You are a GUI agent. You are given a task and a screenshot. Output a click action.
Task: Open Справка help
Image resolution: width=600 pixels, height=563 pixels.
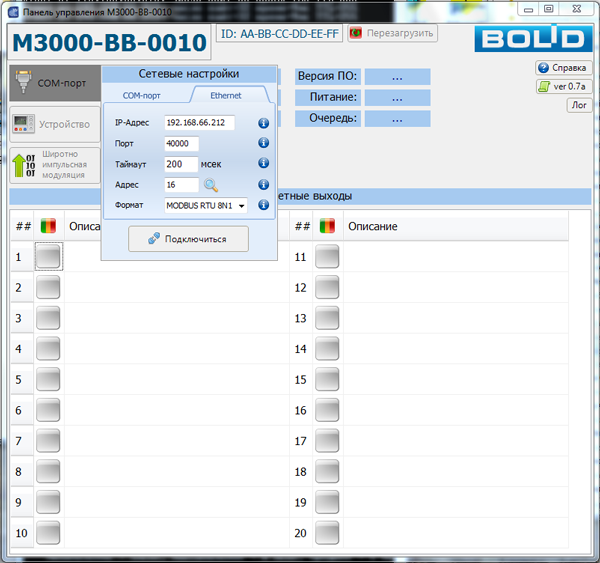pos(563,68)
